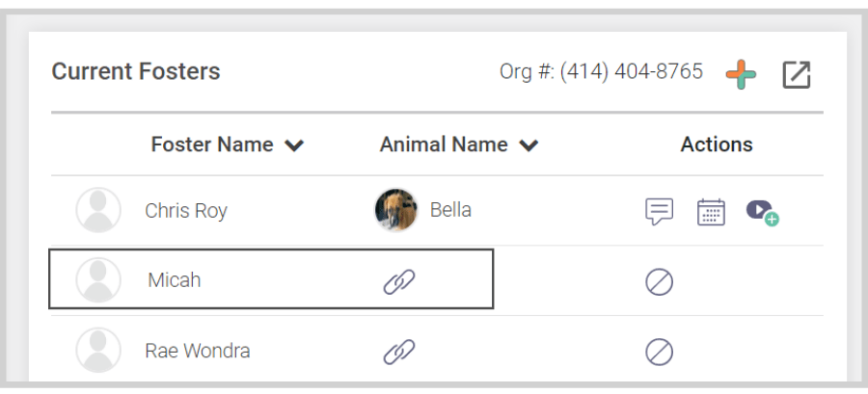Select Micah's profile avatar placeholder

98,279
